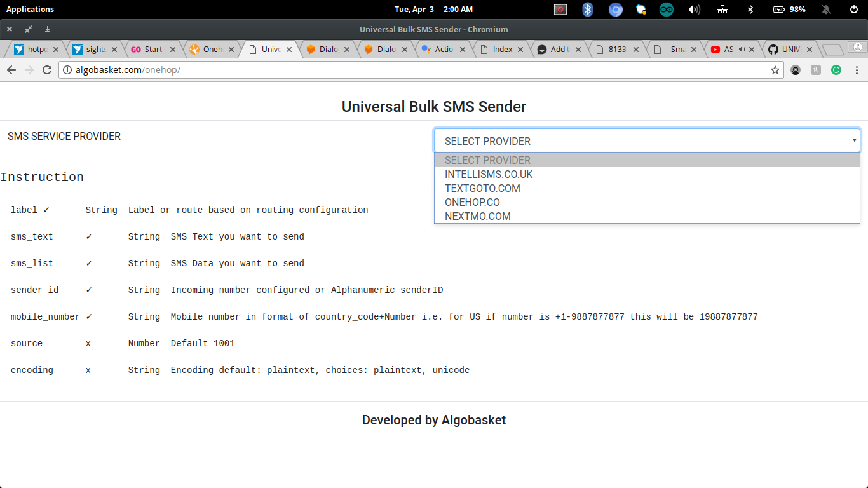Close the Index tab
The image size is (868, 488).
pos(521,49)
